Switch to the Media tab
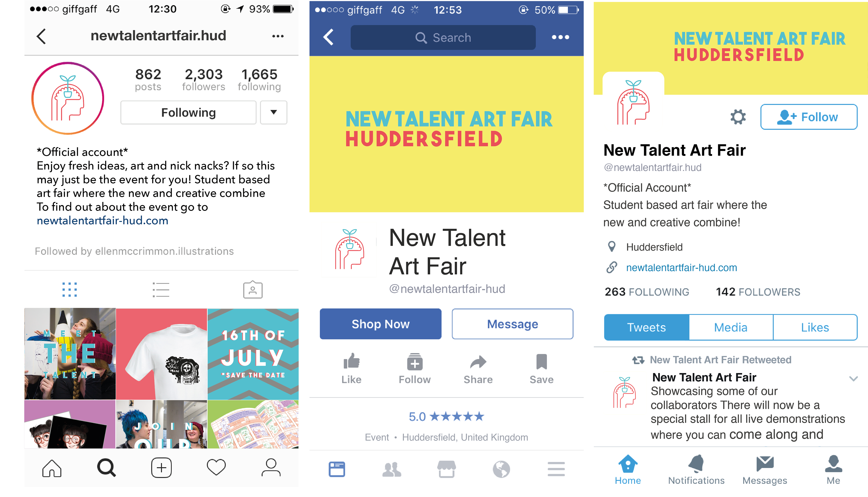This screenshot has height=497, width=868. pyautogui.click(x=731, y=327)
